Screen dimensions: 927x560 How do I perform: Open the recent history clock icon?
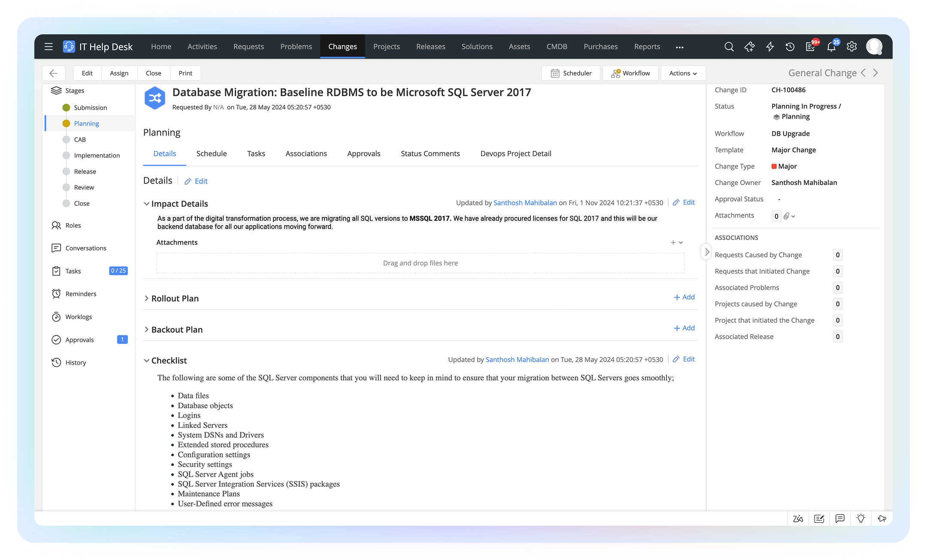pos(790,47)
